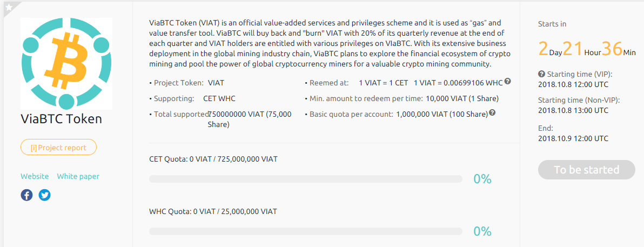Viewport: 644px width, 247px height.
Task: Click the countdown days number
Action: coord(543,49)
